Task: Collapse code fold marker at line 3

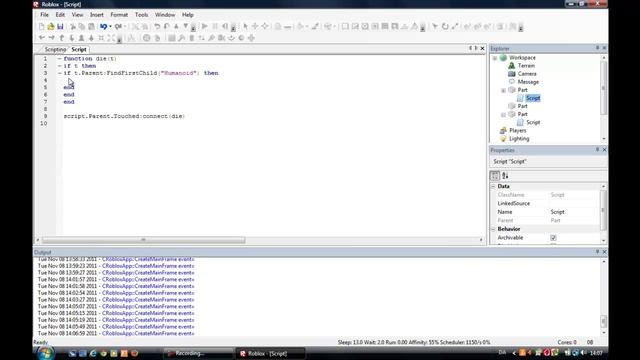Action: (60, 73)
